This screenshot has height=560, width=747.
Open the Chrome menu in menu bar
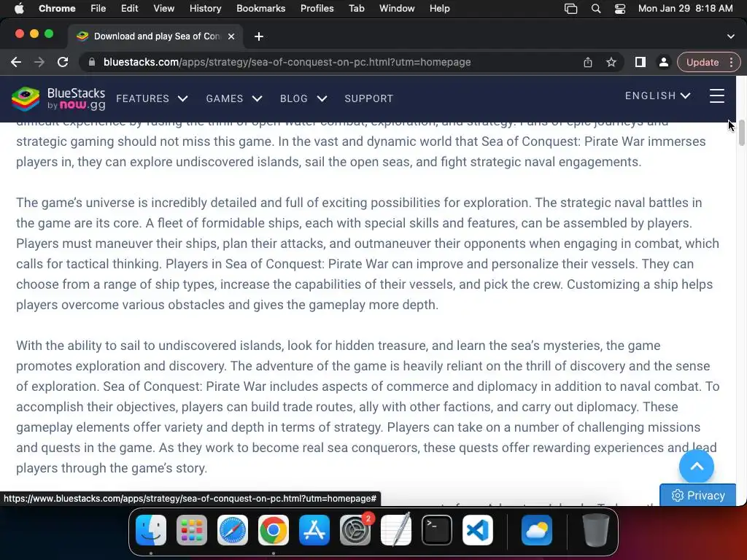(57, 9)
